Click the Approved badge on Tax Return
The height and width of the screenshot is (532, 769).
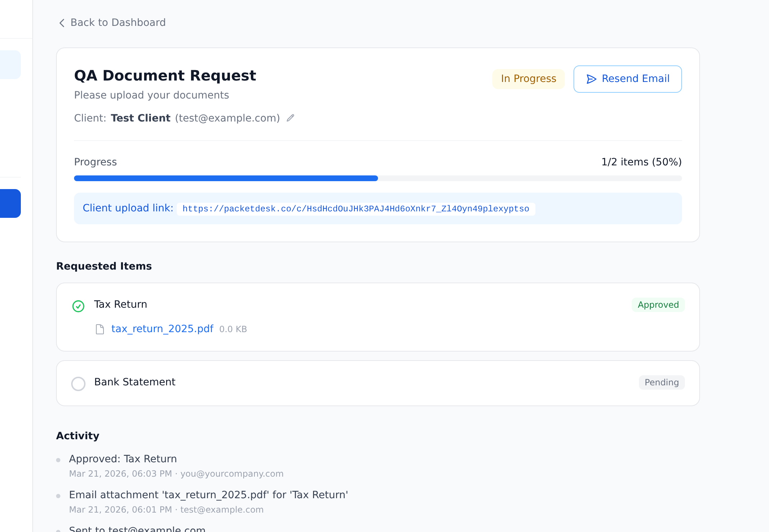(x=658, y=305)
